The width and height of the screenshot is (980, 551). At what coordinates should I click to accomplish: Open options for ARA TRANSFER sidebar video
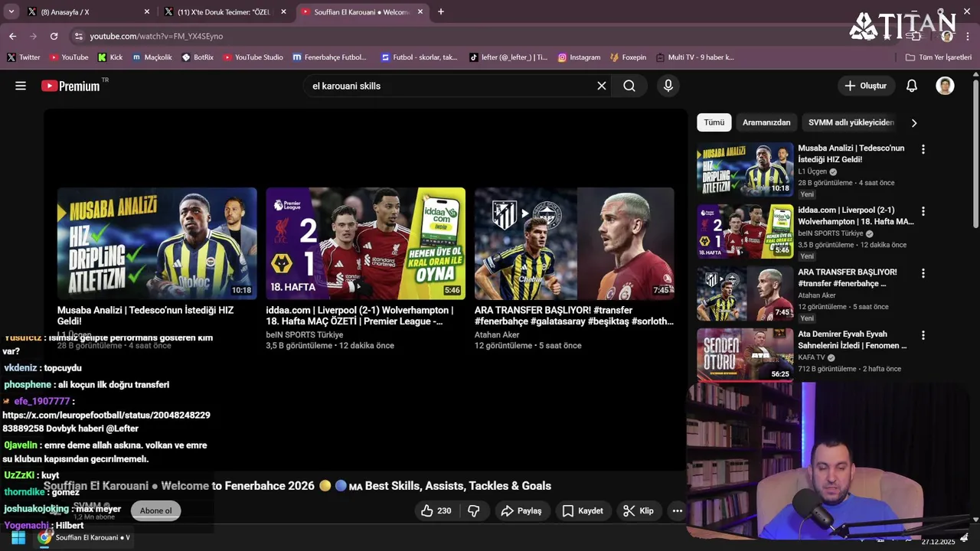[923, 273]
